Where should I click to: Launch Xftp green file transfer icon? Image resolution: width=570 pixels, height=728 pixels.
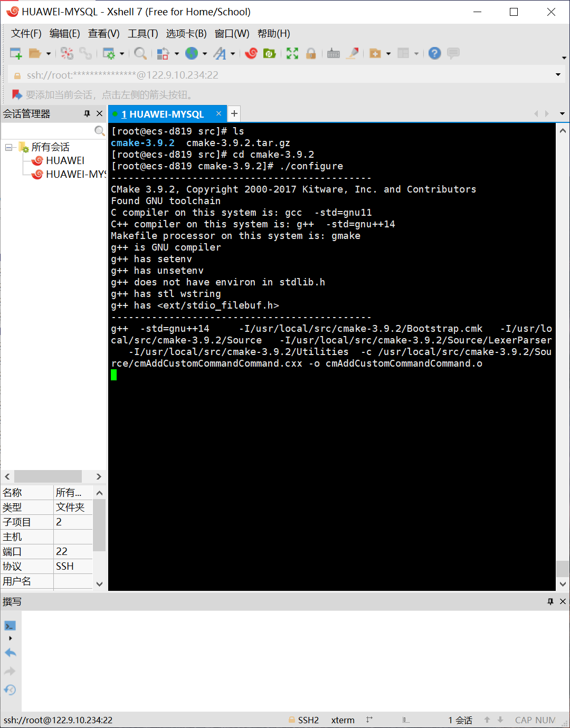point(270,53)
